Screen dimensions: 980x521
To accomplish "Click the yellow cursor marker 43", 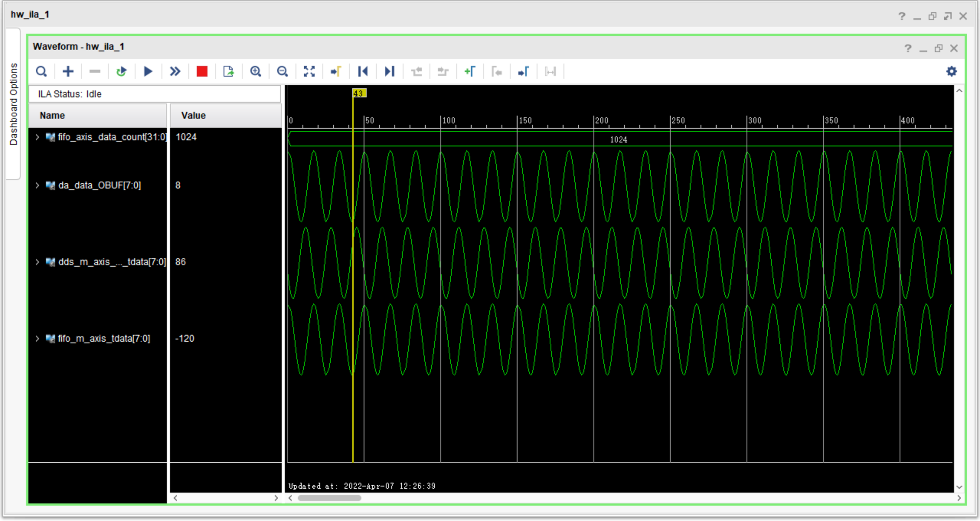I will click(359, 93).
